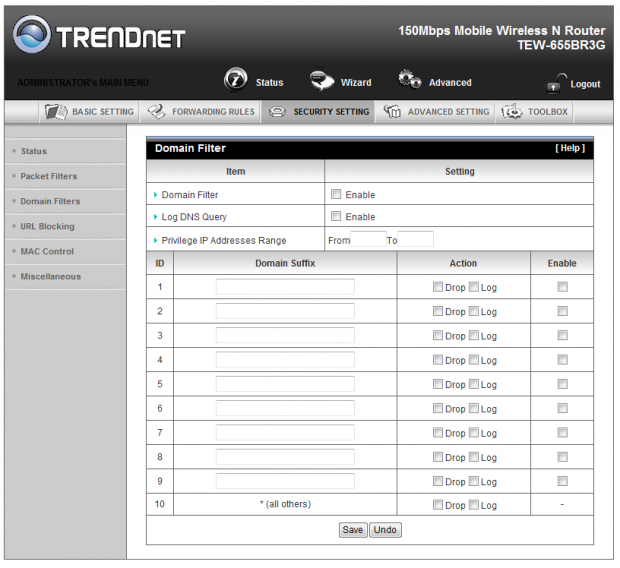Image resolution: width=620 pixels, height=568 pixels.
Task: Open Wizard in top menu
Action: 356,83
